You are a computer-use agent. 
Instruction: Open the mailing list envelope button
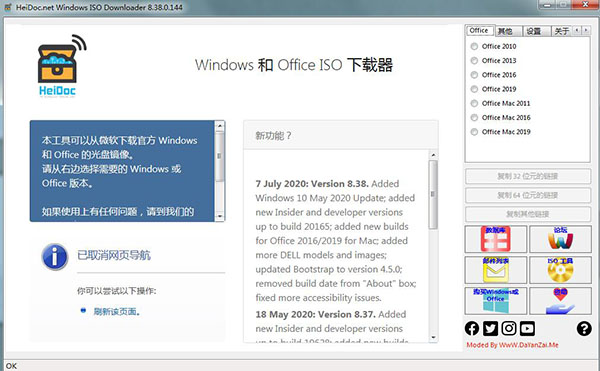(496, 270)
